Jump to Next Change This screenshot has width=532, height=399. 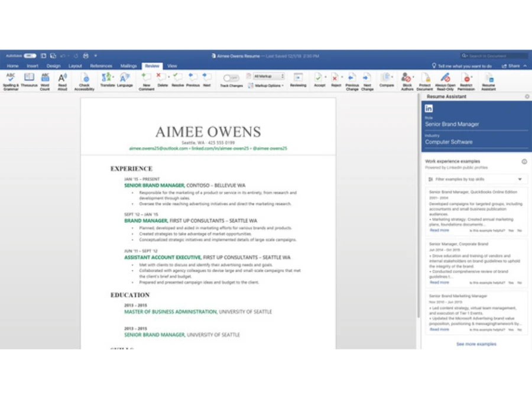367,82
